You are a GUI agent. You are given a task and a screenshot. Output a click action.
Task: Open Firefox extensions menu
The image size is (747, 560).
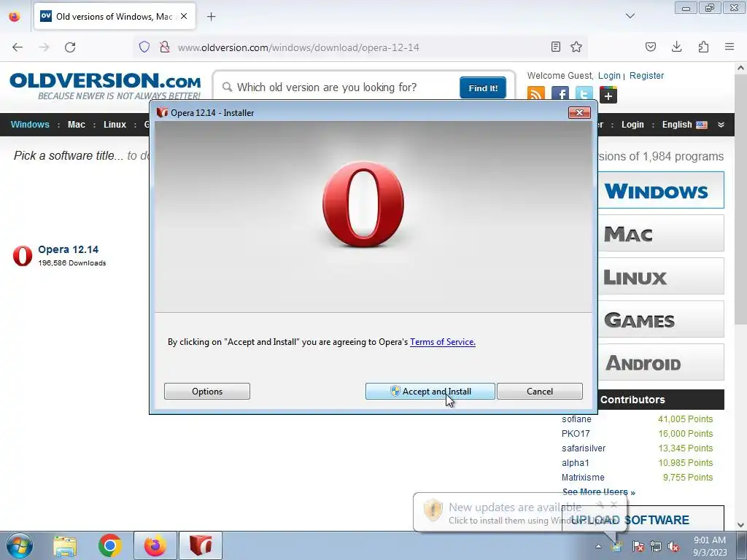tap(703, 47)
